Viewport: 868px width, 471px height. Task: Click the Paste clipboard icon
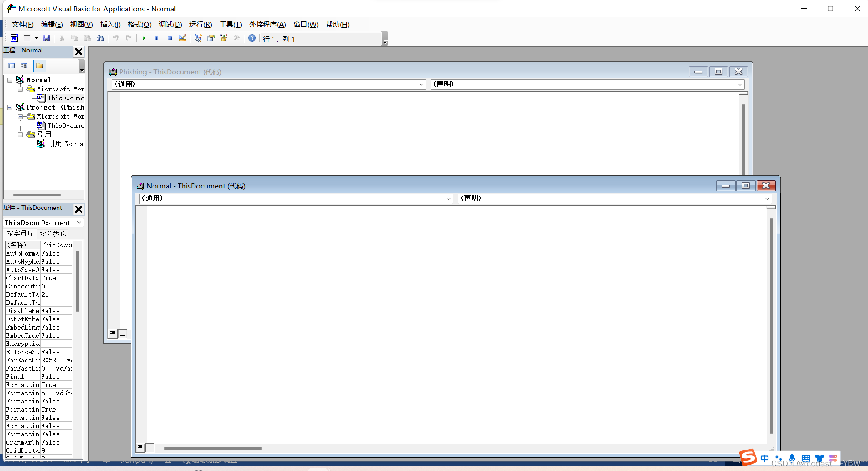tap(87, 38)
